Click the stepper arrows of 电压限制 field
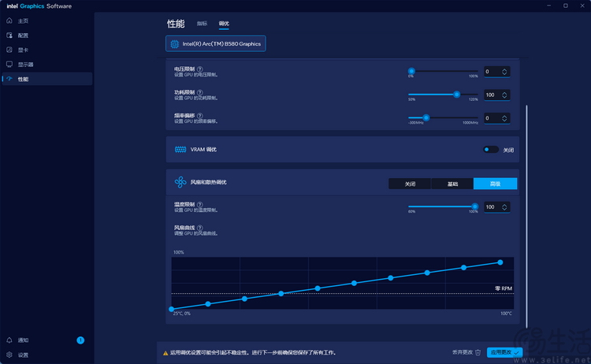This screenshot has height=364, width=591. point(504,72)
